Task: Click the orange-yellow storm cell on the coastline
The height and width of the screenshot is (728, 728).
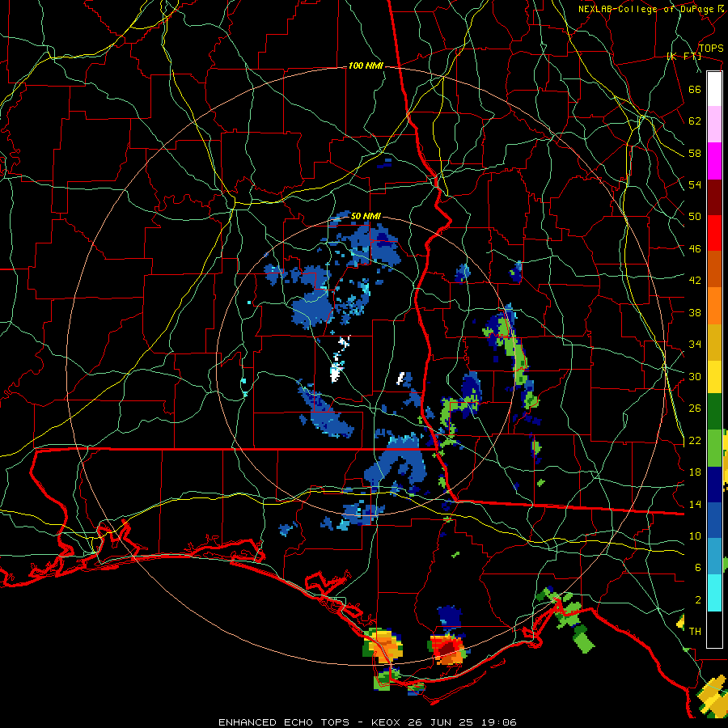Action: pyautogui.click(x=383, y=646)
